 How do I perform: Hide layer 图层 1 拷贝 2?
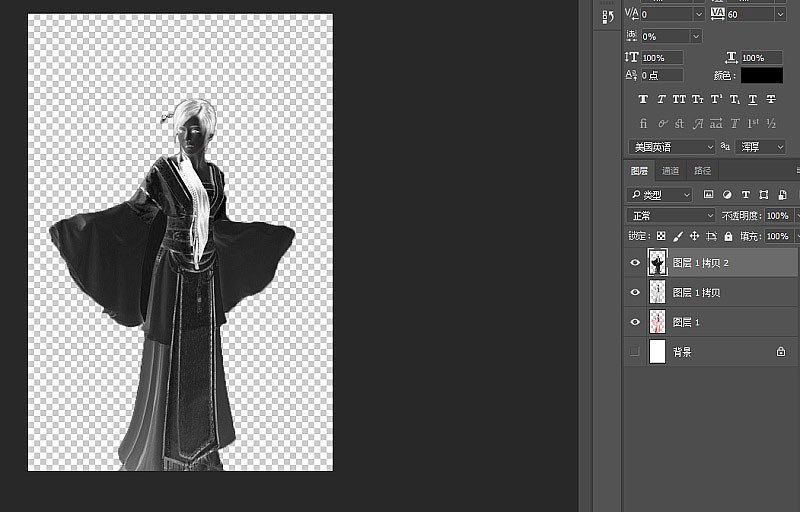(x=635, y=263)
